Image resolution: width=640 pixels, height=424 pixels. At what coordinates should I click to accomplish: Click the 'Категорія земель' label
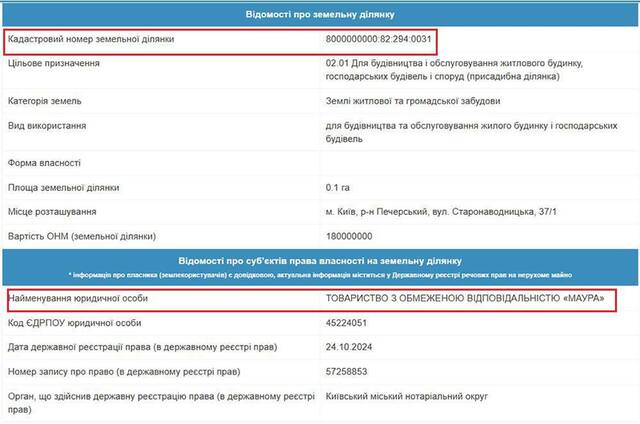(x=44, y=101)
